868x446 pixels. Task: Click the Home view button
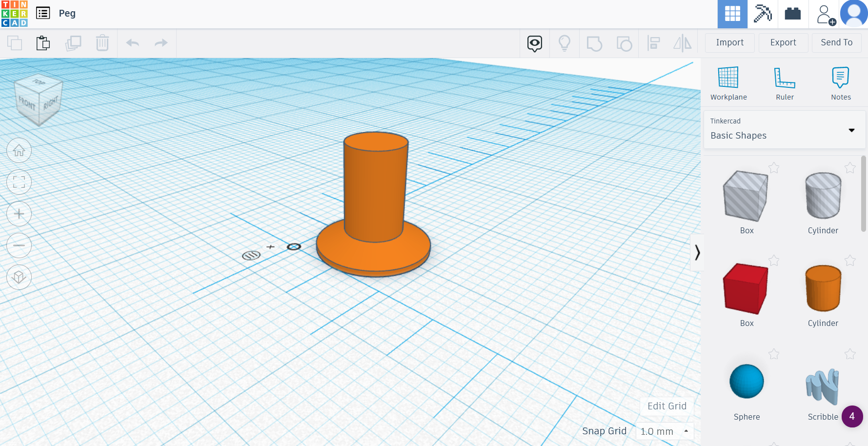19,150
